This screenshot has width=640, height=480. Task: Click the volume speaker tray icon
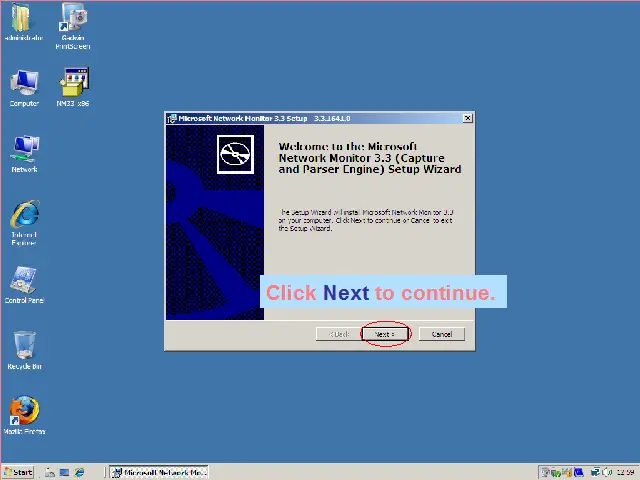pos(607,472)
